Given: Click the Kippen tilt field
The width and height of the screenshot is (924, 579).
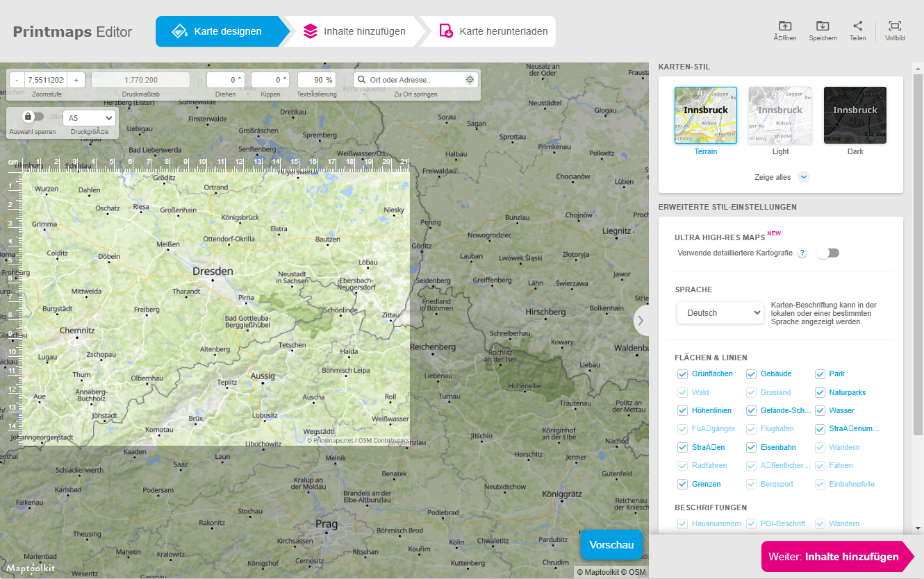Looking at the screenshot, I should click(270, 80).
